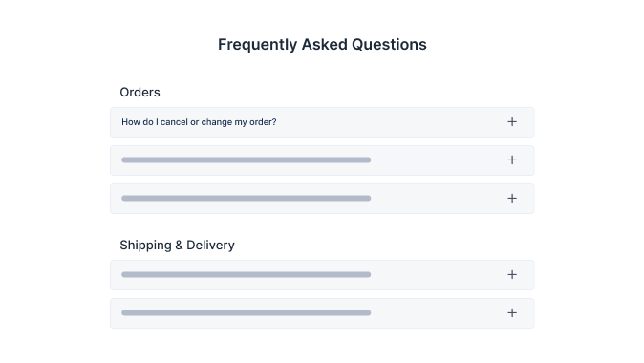Expand the first accordion item under Shipping & Delivery
The image size is (644, 363).
(x=322, y=275)
